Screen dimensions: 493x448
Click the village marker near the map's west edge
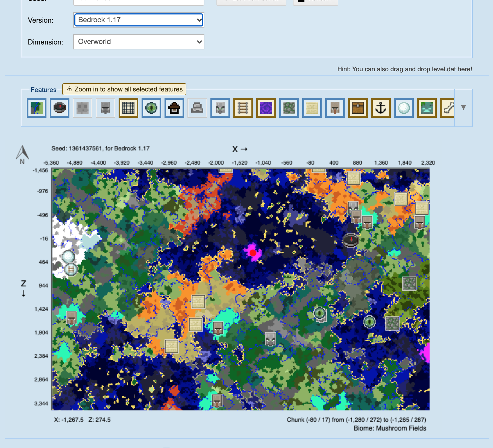pyautogui.click(x=72, y=318)
